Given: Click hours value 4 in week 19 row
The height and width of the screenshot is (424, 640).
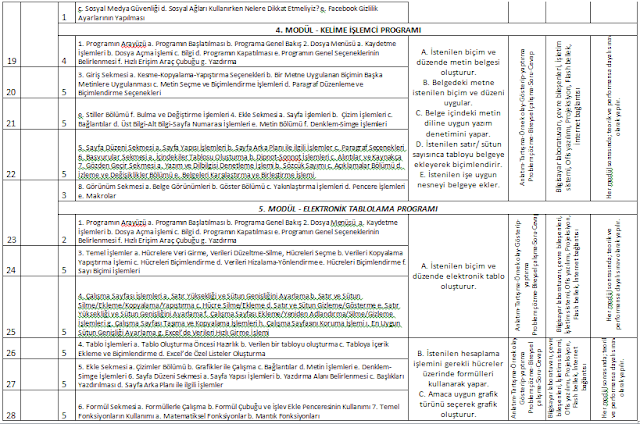Looking at the screenshot, I should 64,61.
